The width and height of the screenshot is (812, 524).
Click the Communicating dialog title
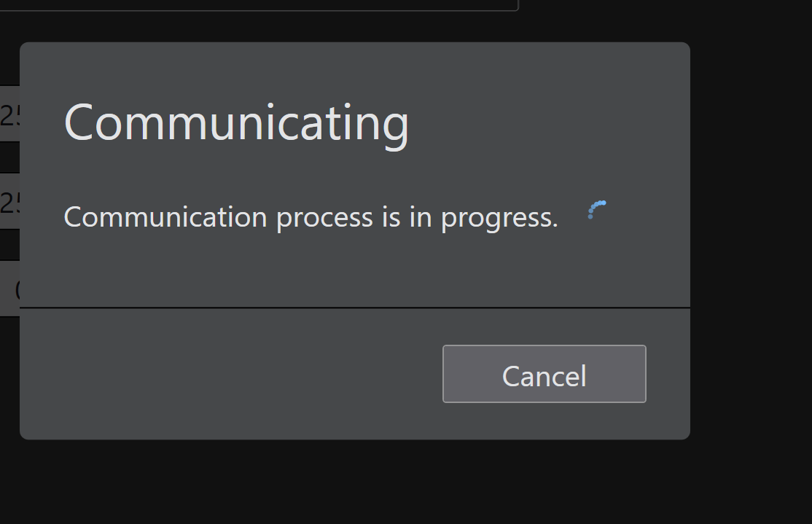click(236, 122)
